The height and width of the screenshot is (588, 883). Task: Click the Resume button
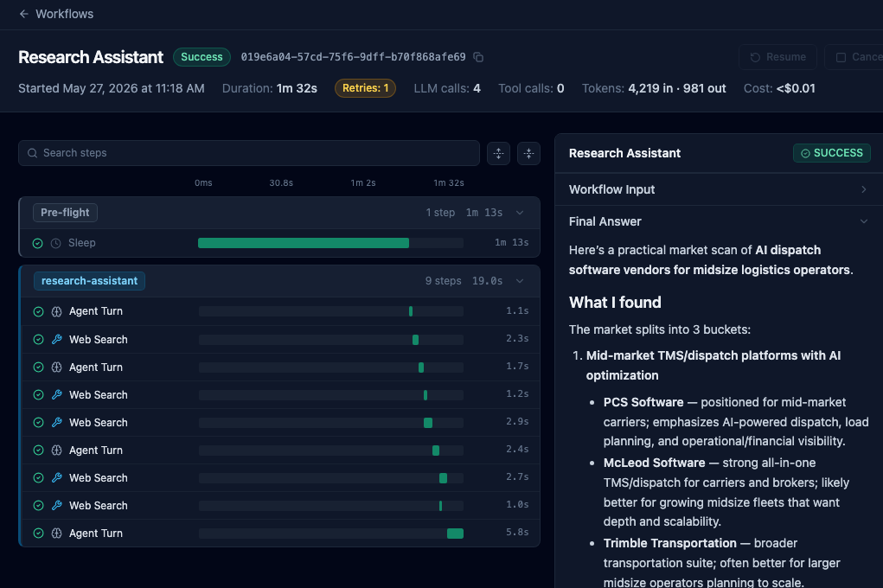[x=777, y=57]
